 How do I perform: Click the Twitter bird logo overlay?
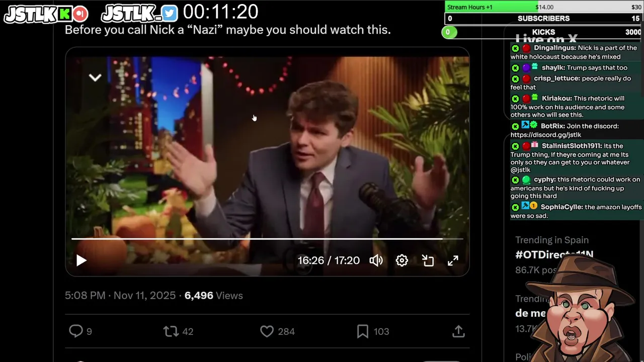pos(170,14)
